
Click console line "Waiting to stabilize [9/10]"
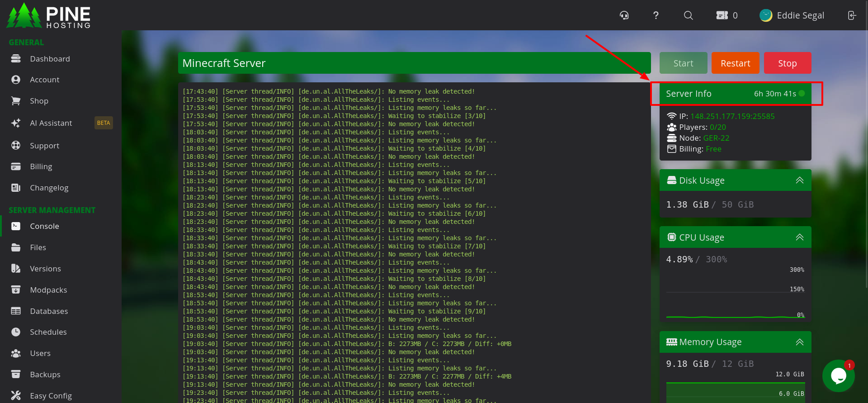tap(437, 311)
